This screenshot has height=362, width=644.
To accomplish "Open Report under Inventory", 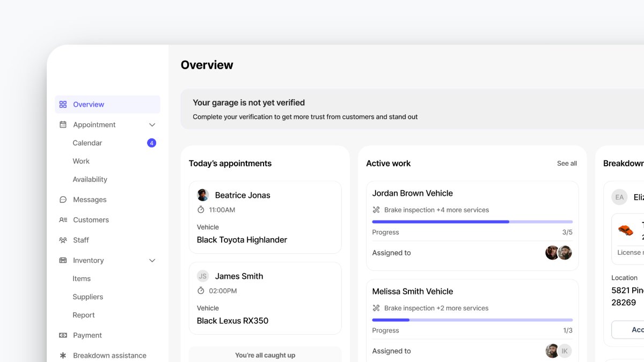I will [x=84, y=315].
